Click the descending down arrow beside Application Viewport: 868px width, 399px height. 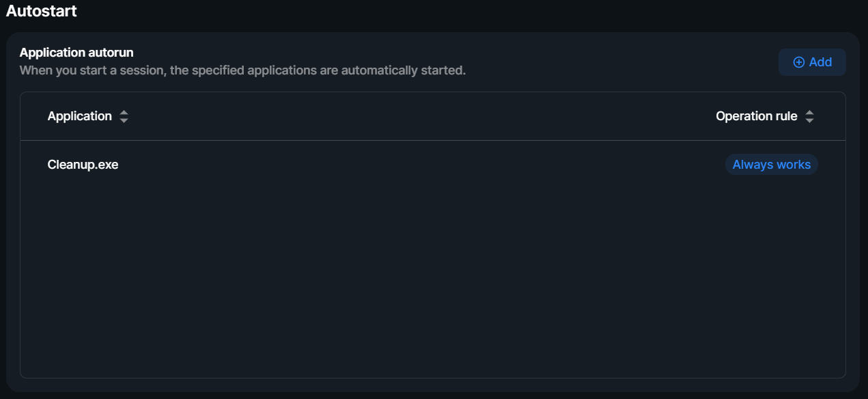(x=124, y=121)
